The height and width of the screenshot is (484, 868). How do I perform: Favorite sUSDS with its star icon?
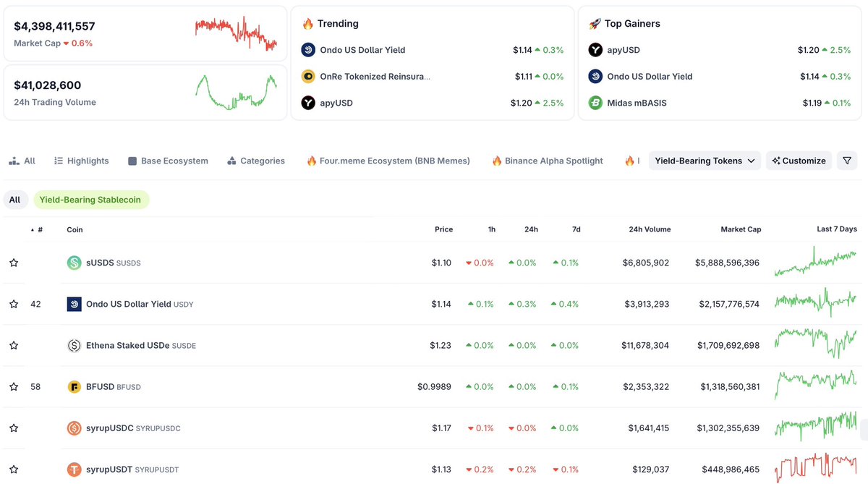[14, 263]
